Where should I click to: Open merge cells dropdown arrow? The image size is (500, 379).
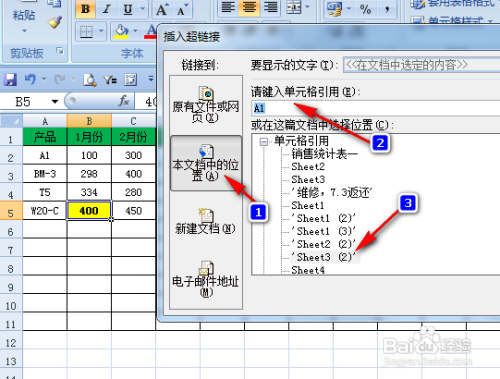pyautogui.click(x=308, y=7)
